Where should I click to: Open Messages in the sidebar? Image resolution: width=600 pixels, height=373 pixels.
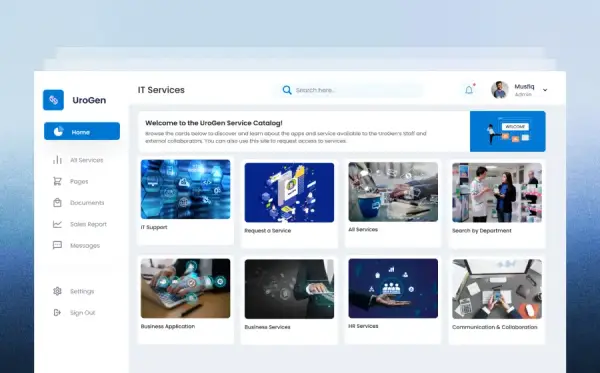tap(85, 246)
